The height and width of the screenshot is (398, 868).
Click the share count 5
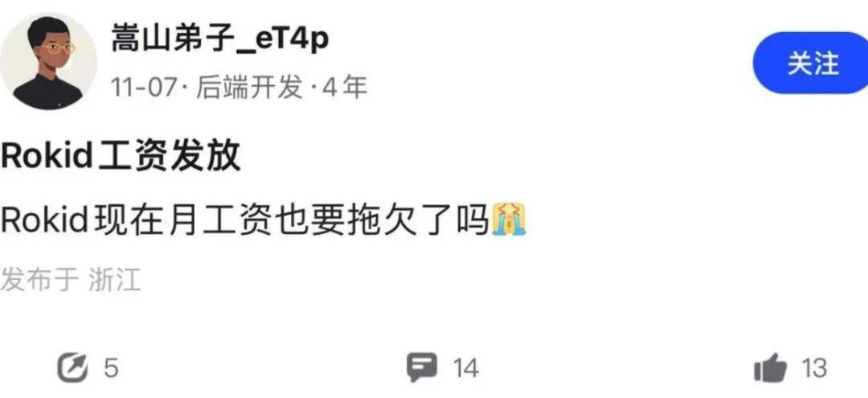pyautogui.click(x=111, y=369)
